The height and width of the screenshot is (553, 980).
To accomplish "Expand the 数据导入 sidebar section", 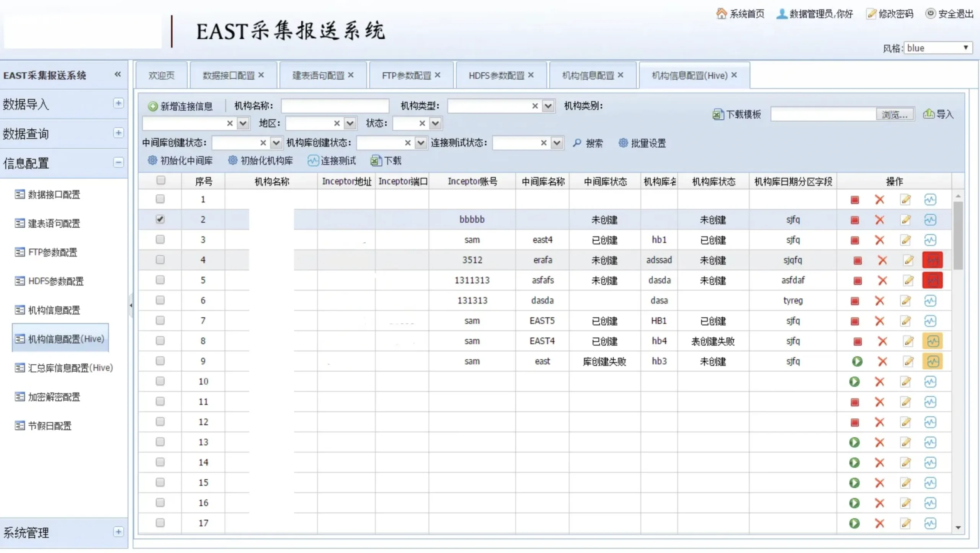I will [x=118, y=103].
